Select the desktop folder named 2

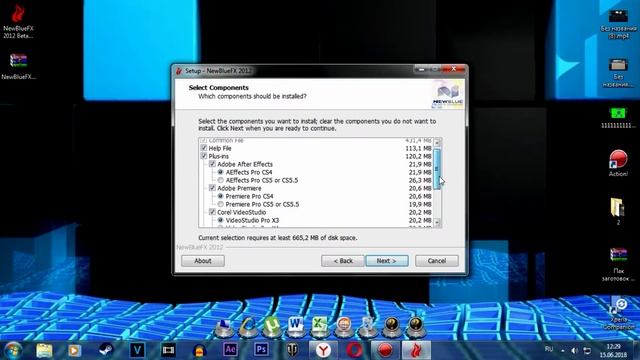(618, 211)
